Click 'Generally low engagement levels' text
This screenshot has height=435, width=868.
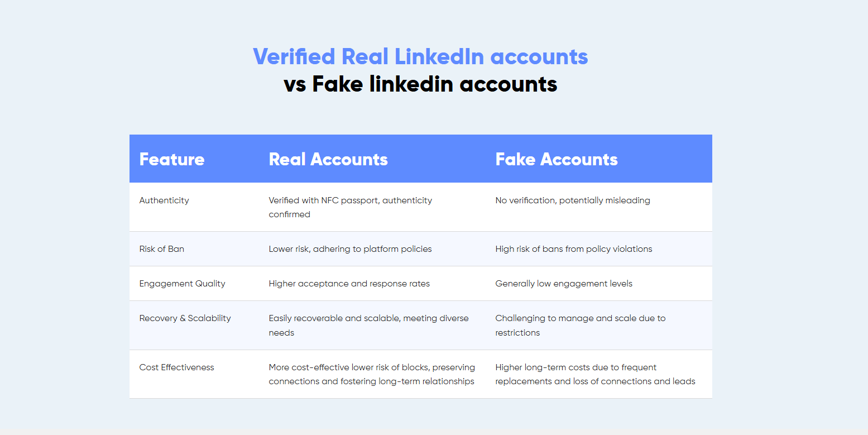pyautogui.click(x=564, y=284)
